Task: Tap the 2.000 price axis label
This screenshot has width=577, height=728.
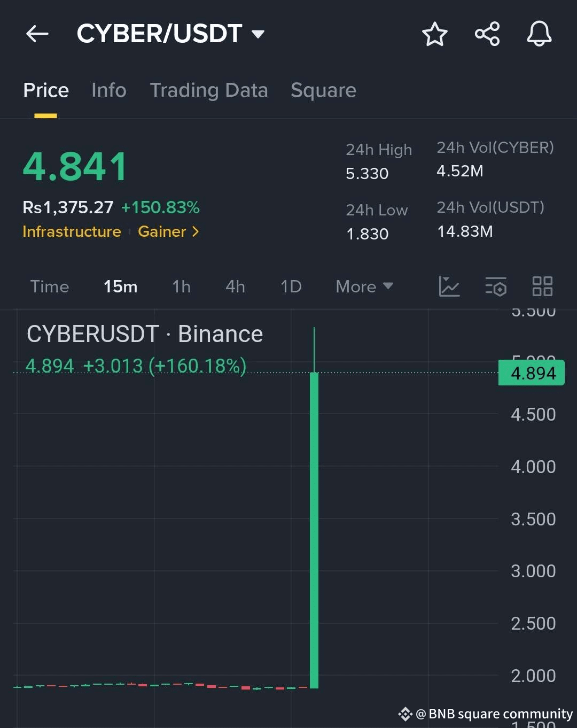Action: [x=533, y=676]
